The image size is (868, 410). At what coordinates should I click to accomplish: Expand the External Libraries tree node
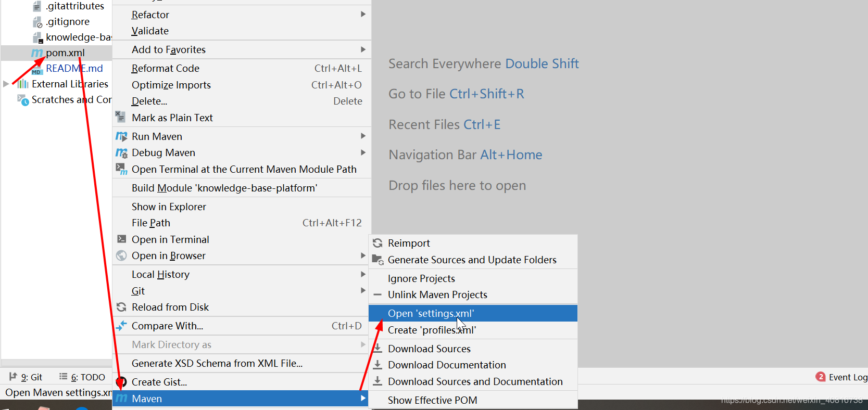click(x=6, y=84)
